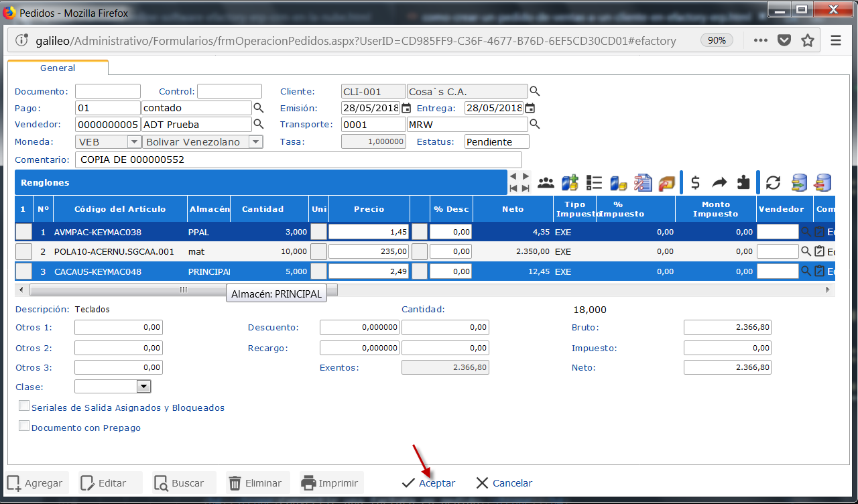Screen dimensions: 858x504
Task: Open the Entrega date calendar picker
Action: click(530, 108)
